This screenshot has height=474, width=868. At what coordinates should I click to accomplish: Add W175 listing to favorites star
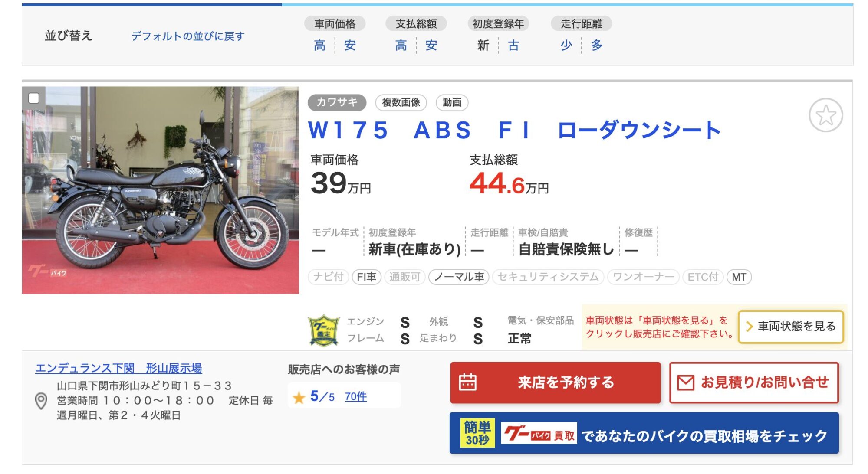point(825,115)
